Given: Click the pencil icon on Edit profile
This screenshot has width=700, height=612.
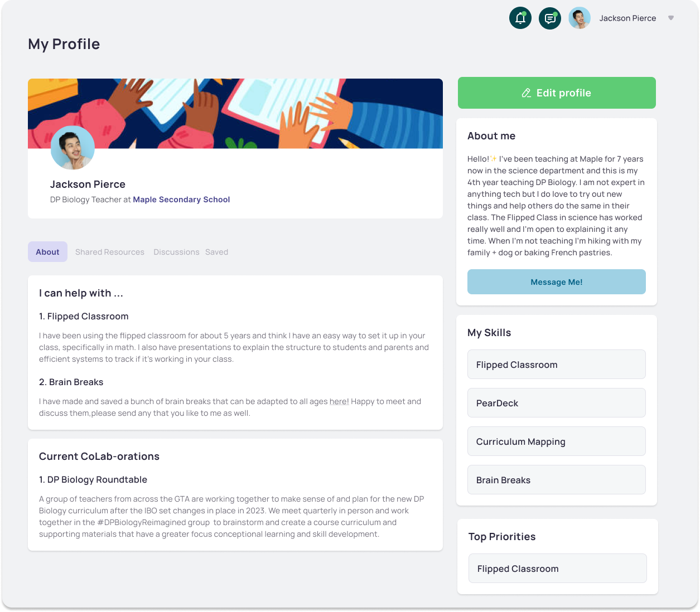Looking at the screenshot, I should coord(526,93).
